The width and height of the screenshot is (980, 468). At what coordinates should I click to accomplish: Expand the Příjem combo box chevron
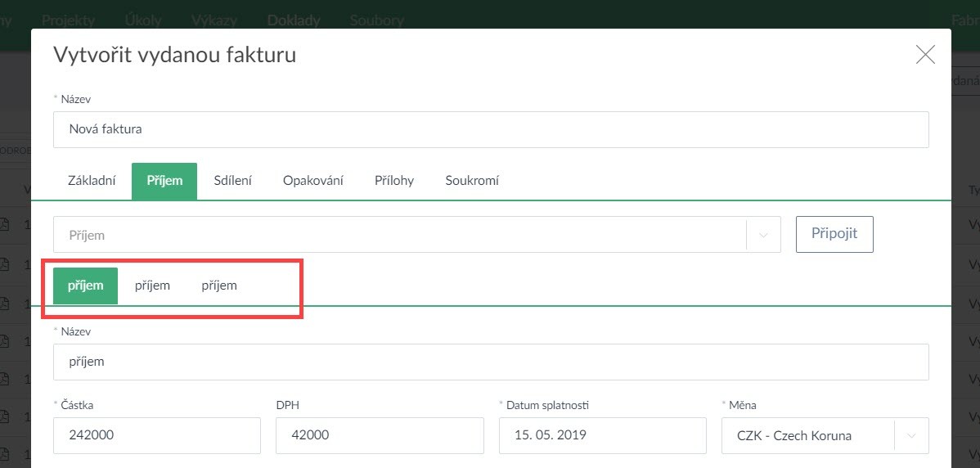(x=764, y=235)
